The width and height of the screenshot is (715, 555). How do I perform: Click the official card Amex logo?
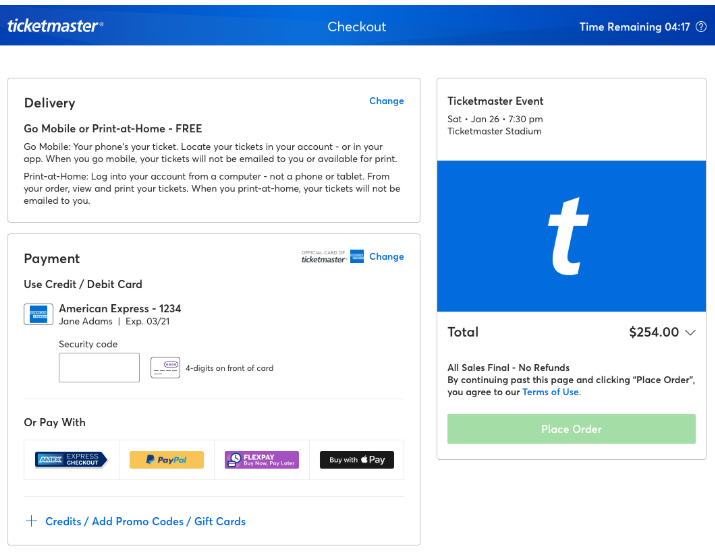point(357,256)
